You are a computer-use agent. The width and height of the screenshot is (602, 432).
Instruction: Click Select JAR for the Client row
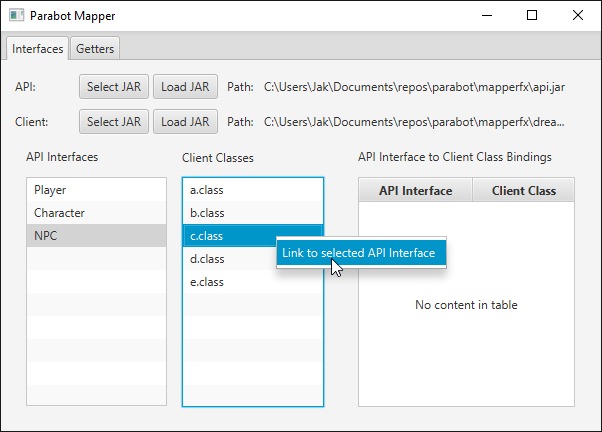pyautogui.click(x=114, y=122)
